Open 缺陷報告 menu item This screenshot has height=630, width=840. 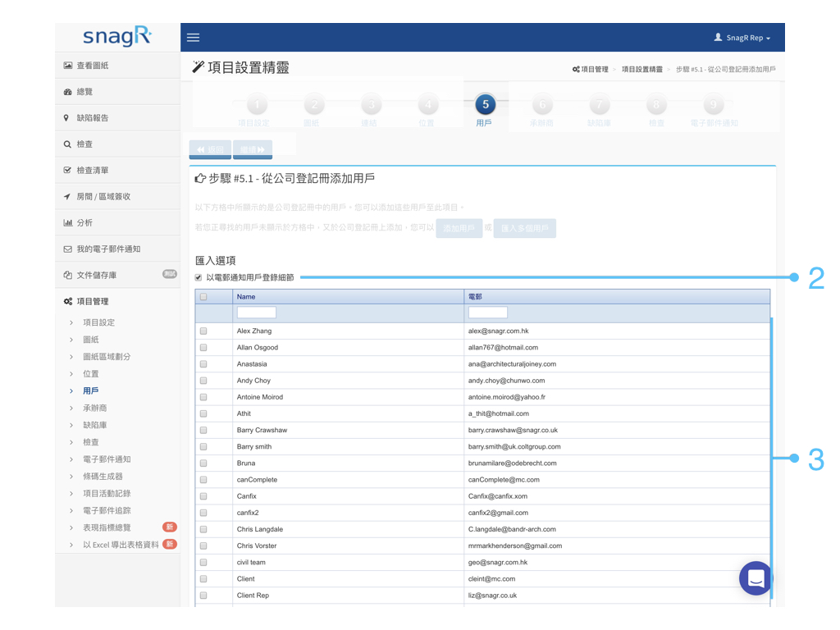point(92,118)
